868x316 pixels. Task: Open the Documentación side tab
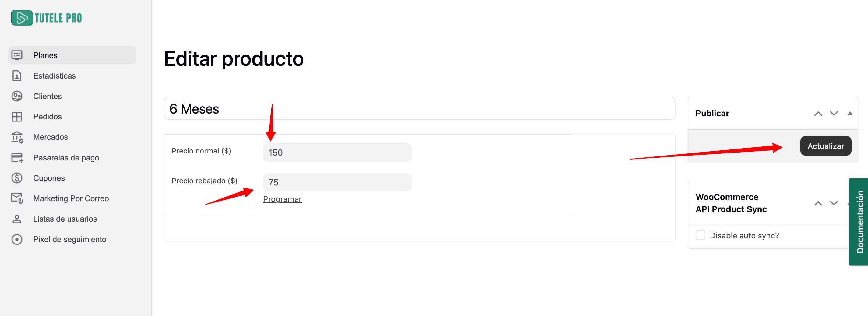point(859,222)
